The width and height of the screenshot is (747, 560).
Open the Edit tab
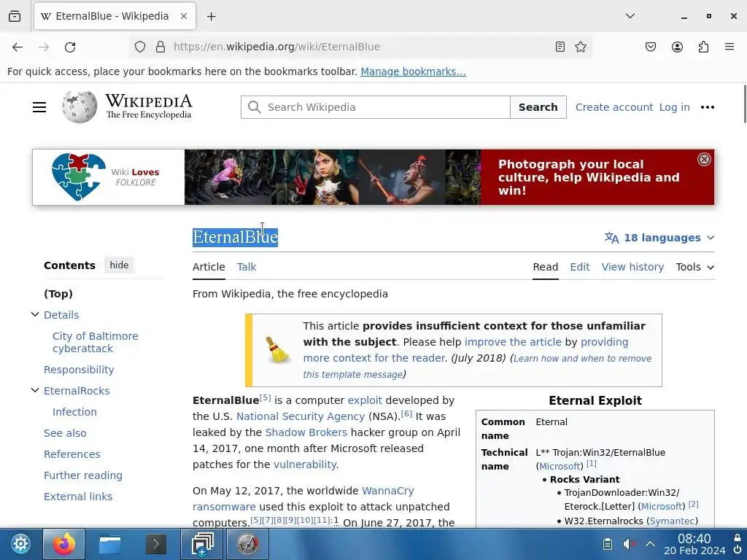click(x=580, y=267)
